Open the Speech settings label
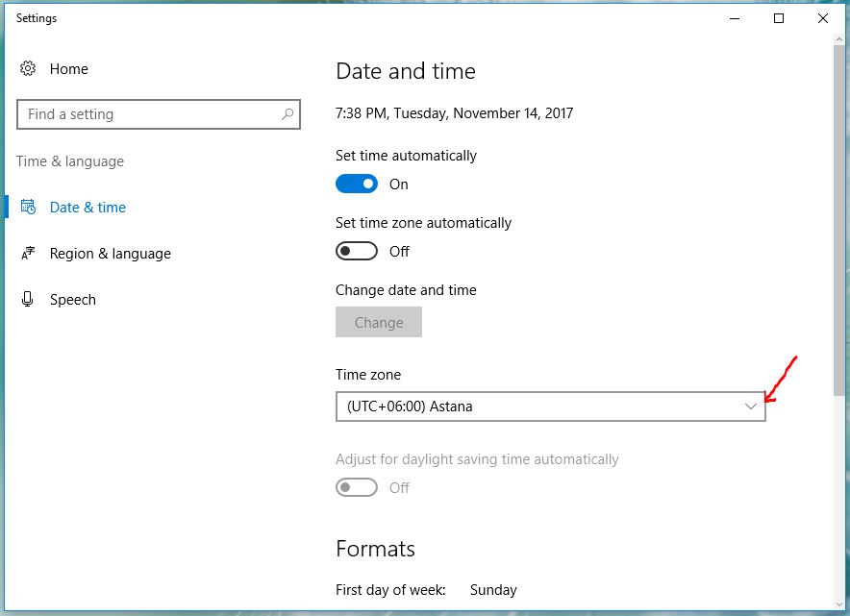The height and width of the screenshot is (616, 850). click(x=73, y=300)
